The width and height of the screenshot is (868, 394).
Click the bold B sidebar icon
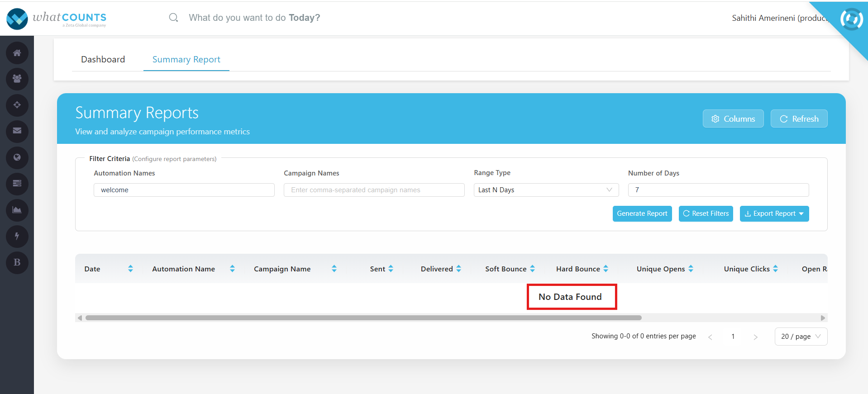[x=17, y=262]
